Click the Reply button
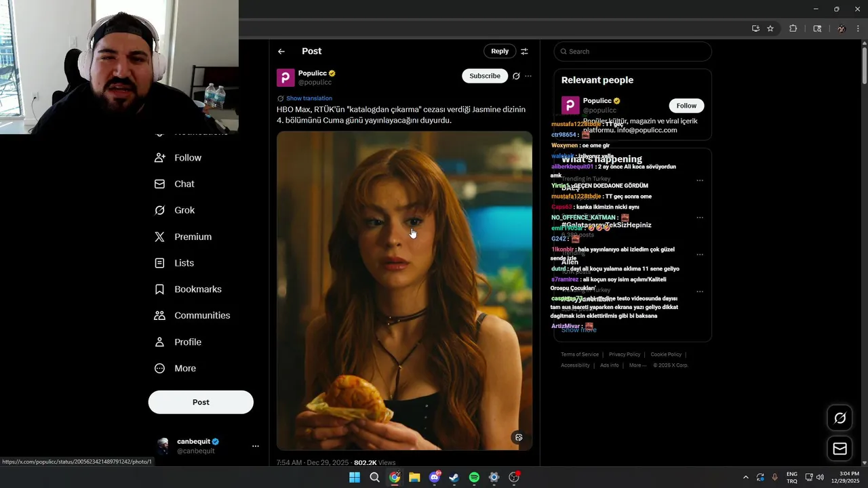This screenshot has height=488, width=868. [x=500, y=52]
